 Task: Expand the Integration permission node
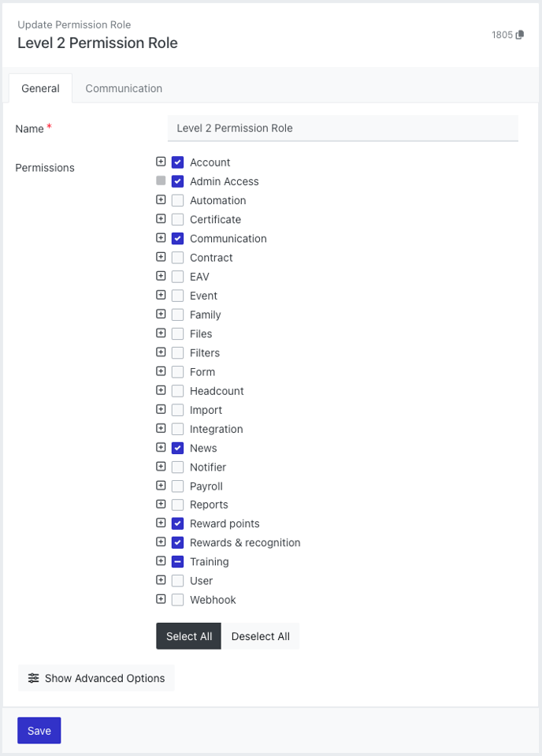pyautogui.click(x=161, y=429)
